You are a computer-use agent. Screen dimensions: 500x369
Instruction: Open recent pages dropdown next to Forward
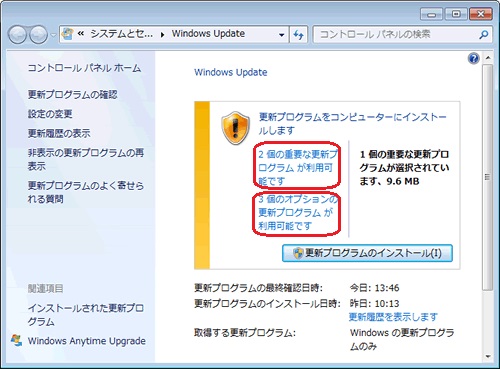coord(53,35)
